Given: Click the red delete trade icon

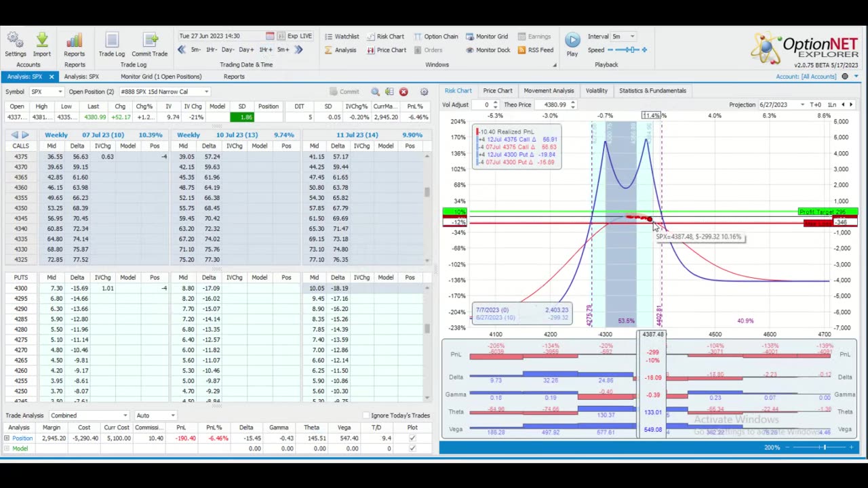Looking at the screenshot, I should pyautogui.click(x=403, y=91).
